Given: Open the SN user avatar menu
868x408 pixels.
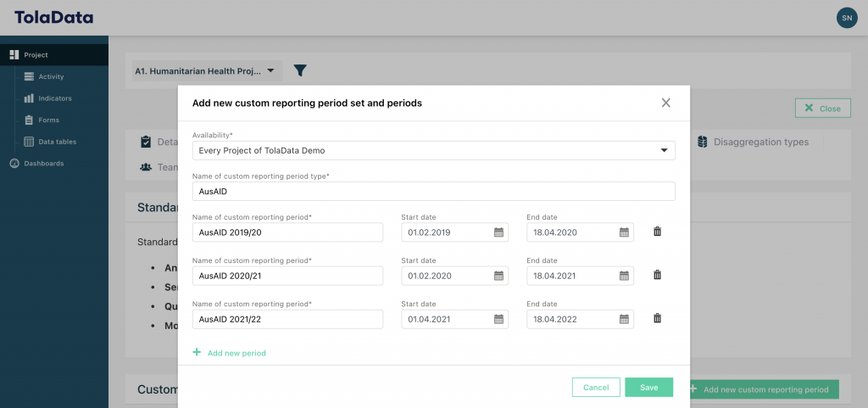Looking at the screenshot, I should (847, 18).
